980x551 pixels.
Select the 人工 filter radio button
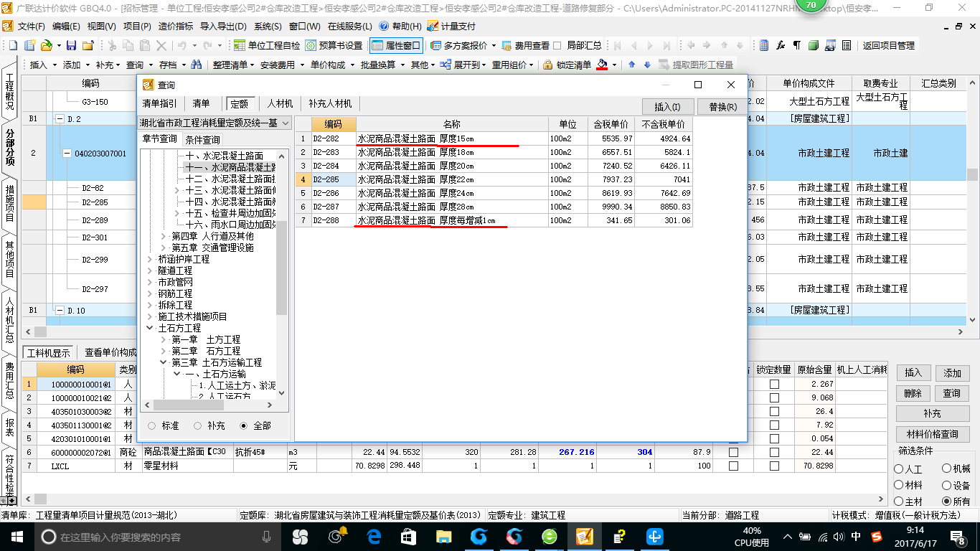coord(899,468)
